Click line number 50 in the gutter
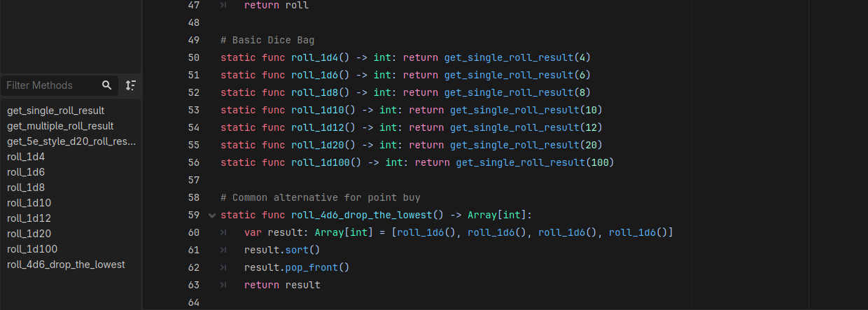This screenshot has height=310, width=868. tap(194, 57)
